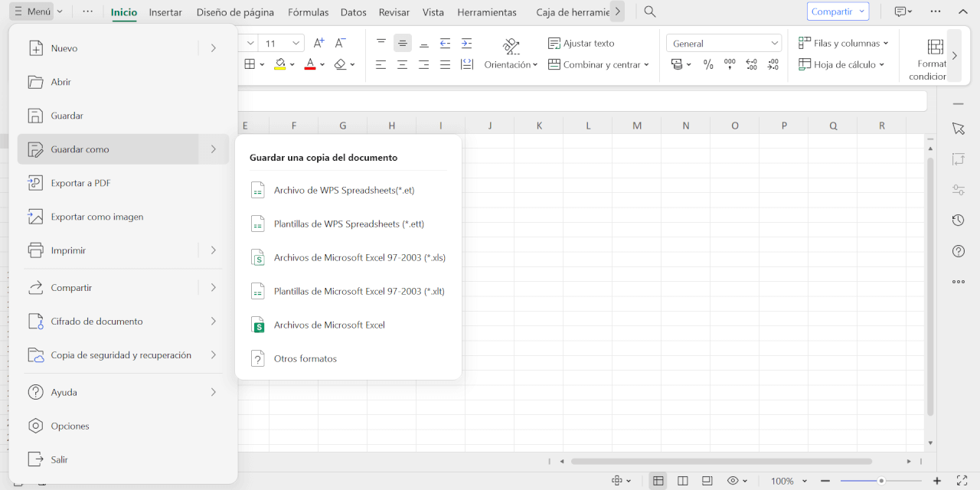Image resolution: width=980 pixels, height=490 pixels.
Task: Click the font color icon
Action: coord(309,64)
